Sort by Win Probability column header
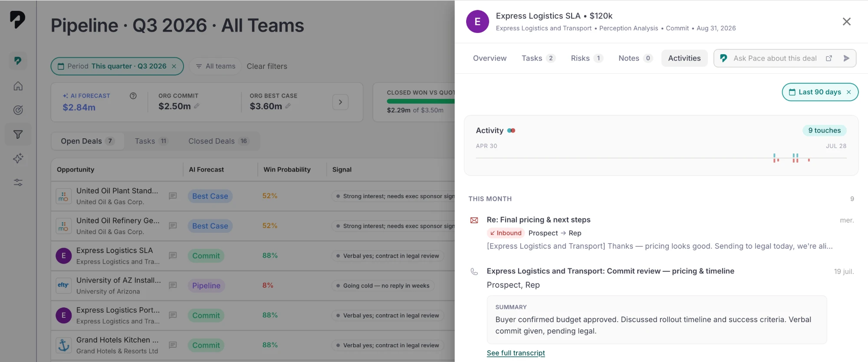Image resolution: width=868 pixels, height=362 pixels. (x=287, y=170)
